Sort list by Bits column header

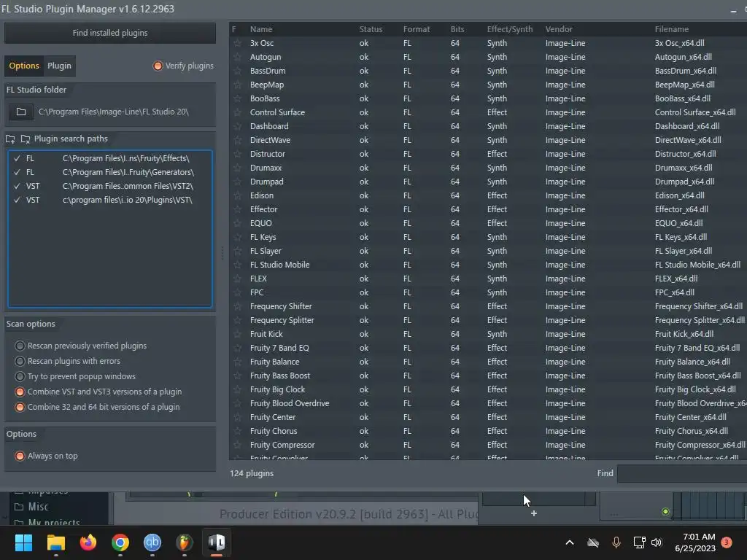pyautogui.click(x=457, y=29)
